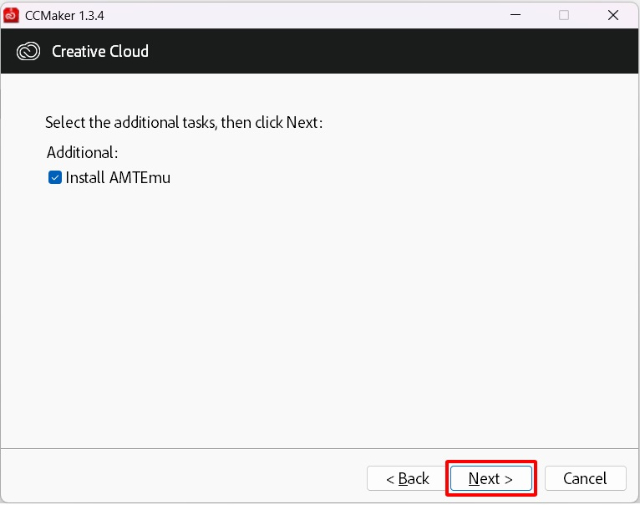Uncheck the Install AMTEmu checkbox
This screenshot has width=640, height=505.
click(x=55, y=178)
